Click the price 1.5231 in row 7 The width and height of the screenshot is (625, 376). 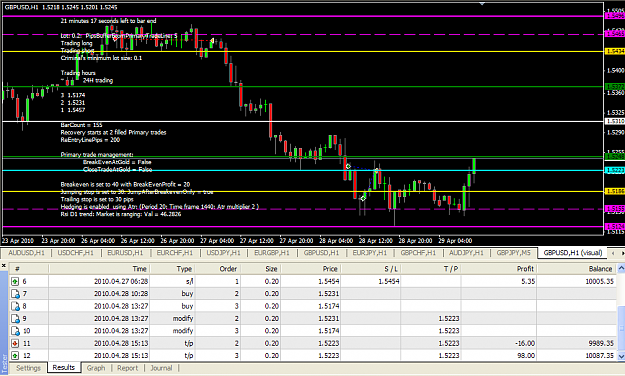tap(328, 294)
